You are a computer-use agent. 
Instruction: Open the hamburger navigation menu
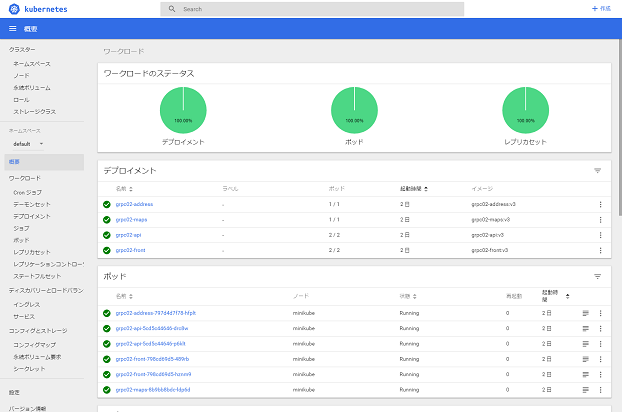[x=13, y=29]
